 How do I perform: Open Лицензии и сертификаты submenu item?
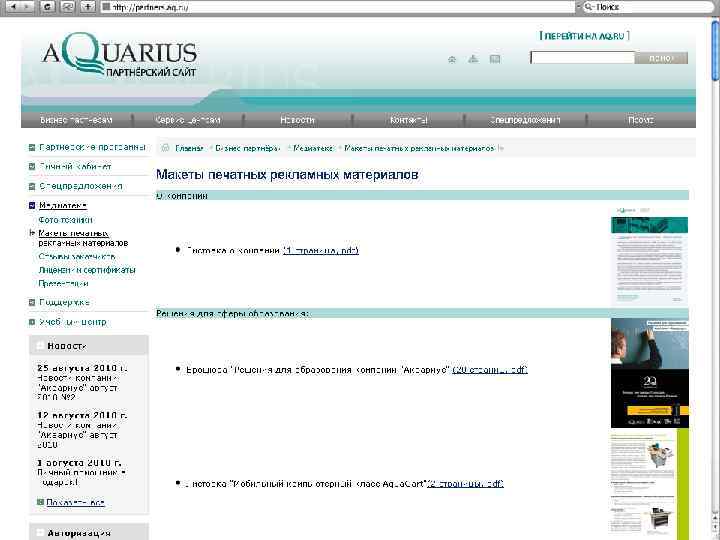coord(87,270)
